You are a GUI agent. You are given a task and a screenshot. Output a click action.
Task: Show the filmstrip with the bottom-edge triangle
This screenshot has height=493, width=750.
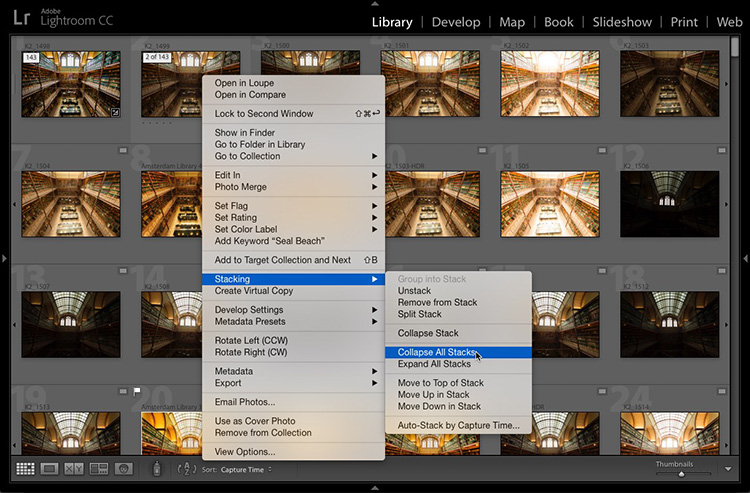point(375,488)
